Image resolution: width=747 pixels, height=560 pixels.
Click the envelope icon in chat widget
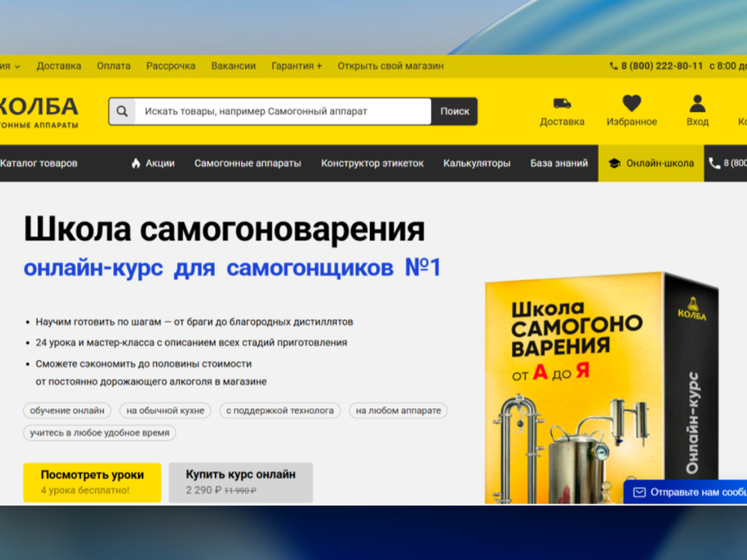tap(639, 492)
